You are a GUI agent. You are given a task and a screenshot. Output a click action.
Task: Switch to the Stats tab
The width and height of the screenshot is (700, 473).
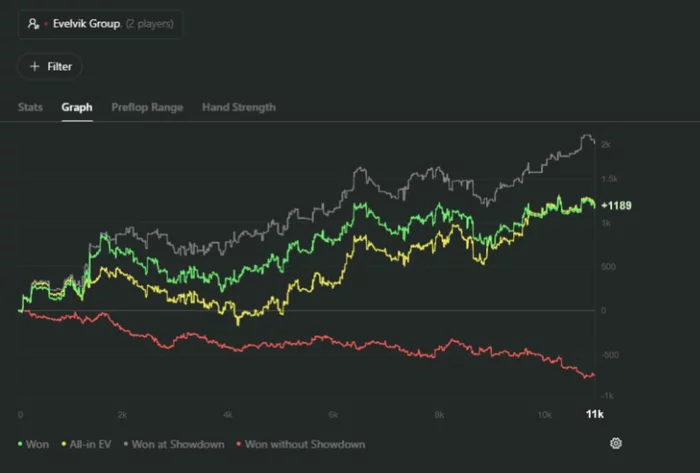tap(30, 107)
